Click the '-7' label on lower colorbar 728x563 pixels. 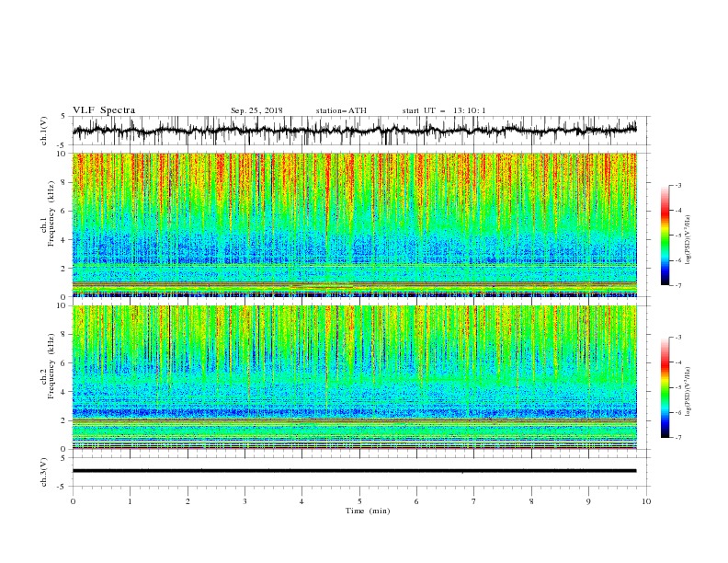[x=678, y=438]
